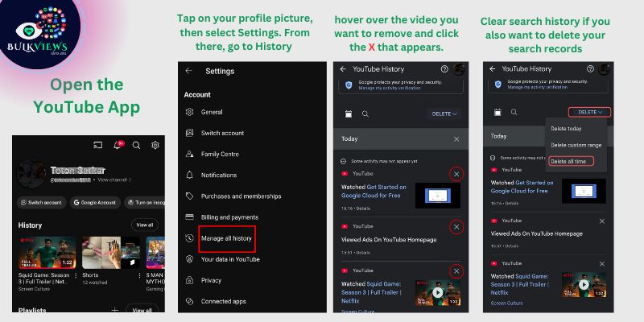Tap the Turn on Incognito pill button
The width and height of the screenshot is (644, 322).
click(145, 203)
